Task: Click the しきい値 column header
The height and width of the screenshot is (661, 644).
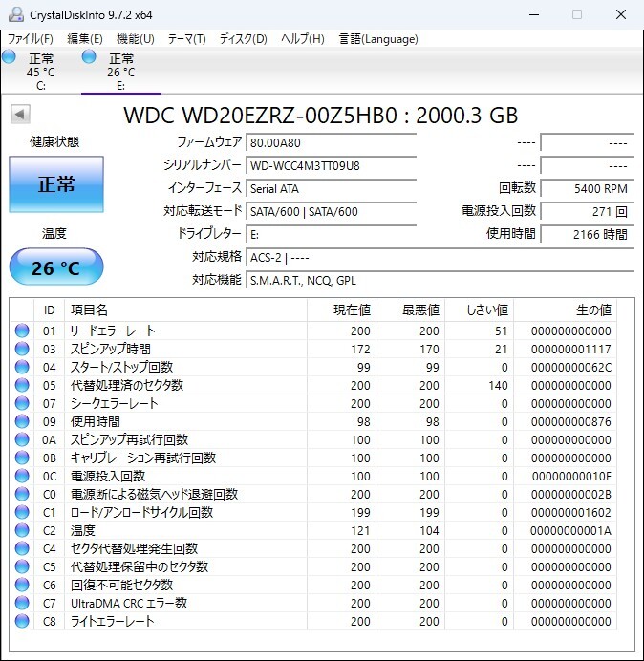Action: pyautogui.click(x=479, y=310)
